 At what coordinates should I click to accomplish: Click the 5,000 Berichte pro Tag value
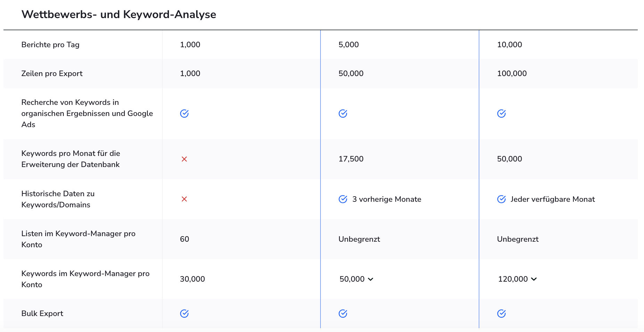point(349,44)
